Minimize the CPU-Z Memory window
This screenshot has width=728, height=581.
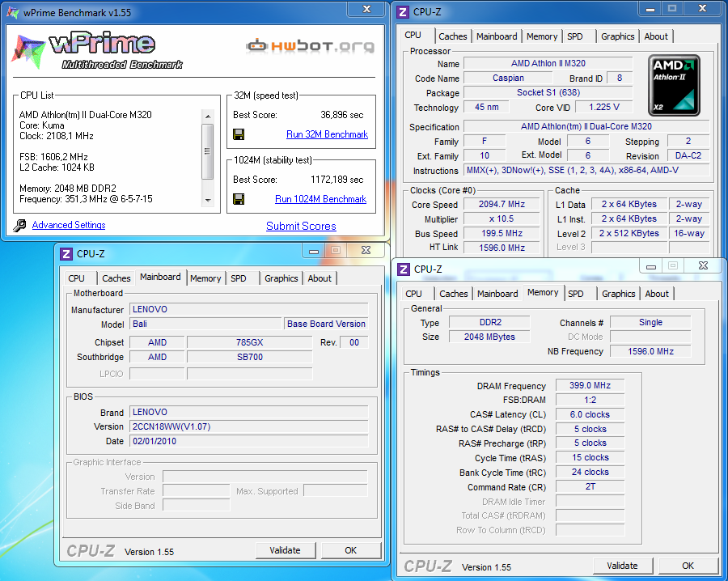click(651, 266)
